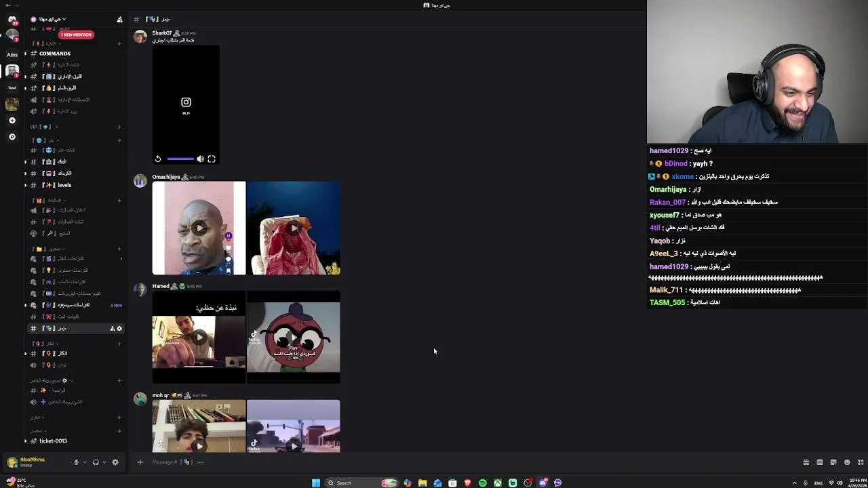Show hidden system tray icons arrow

(x=794, y=483)
